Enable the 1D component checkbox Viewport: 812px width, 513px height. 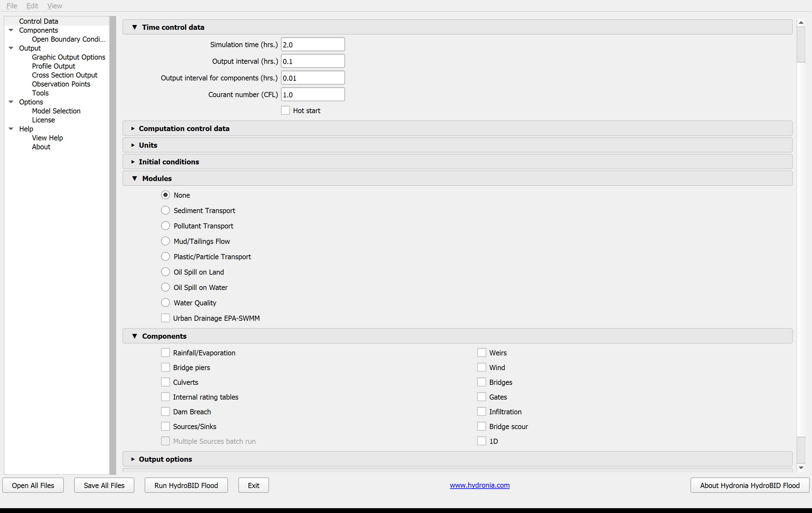pos(482,441)
